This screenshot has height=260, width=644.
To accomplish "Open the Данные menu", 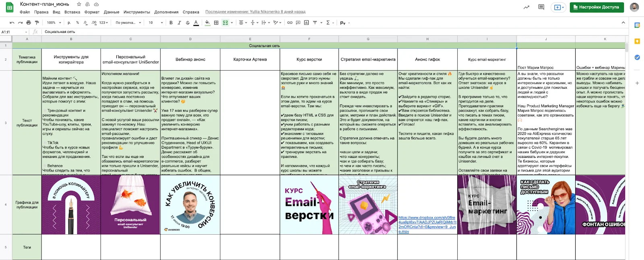I will [x=111, y=12].
